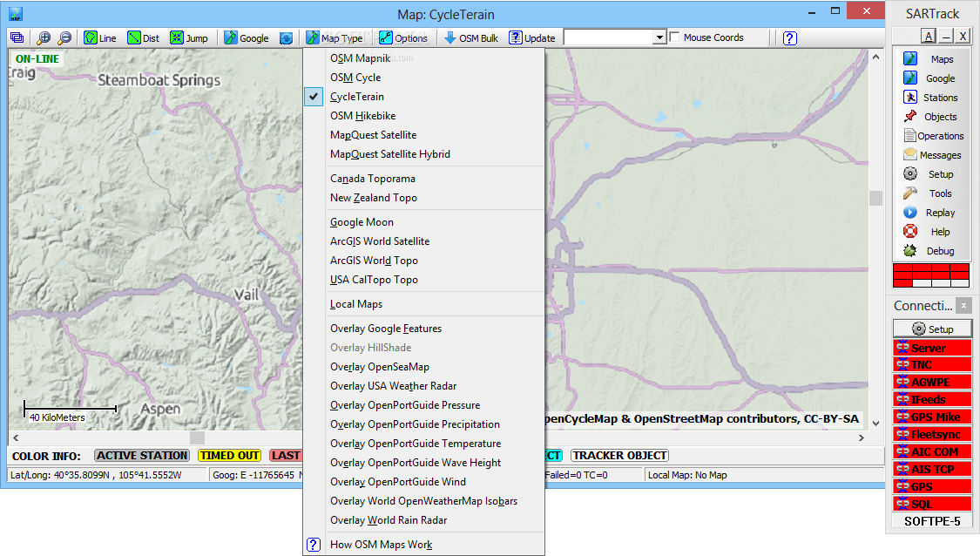Open the Jump to location tool
This screenshot has height=556, width=980.
[x=188, y=37]
